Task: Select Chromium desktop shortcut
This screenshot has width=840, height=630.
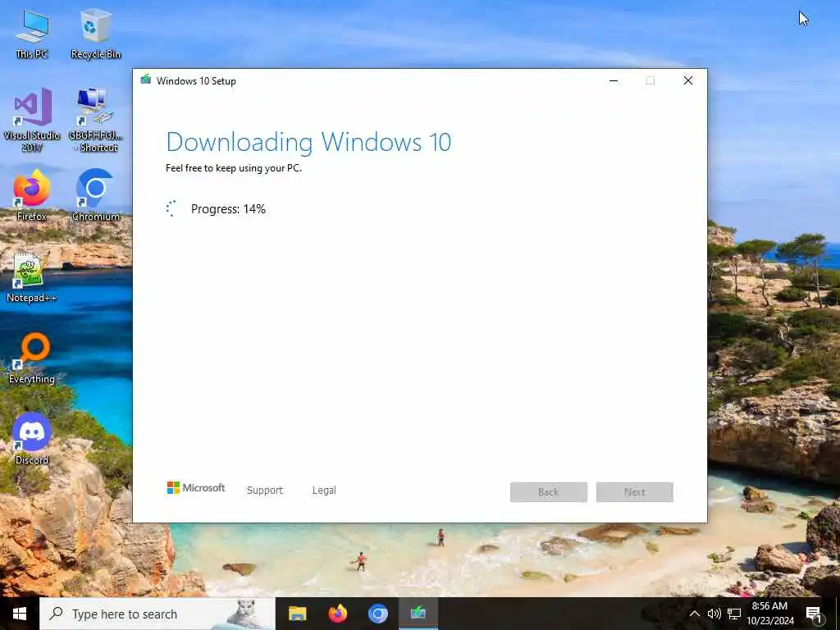Action: coord(95,195)
